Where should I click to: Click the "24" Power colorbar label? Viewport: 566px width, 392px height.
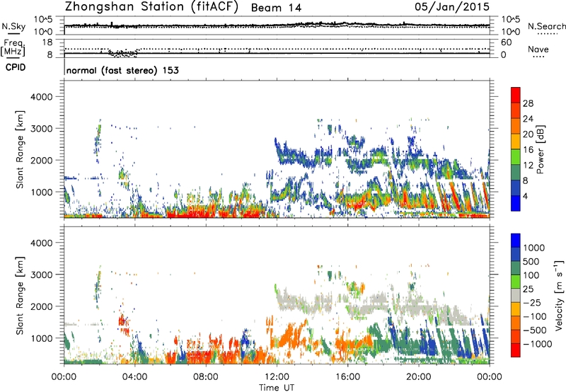click(528, 119)
